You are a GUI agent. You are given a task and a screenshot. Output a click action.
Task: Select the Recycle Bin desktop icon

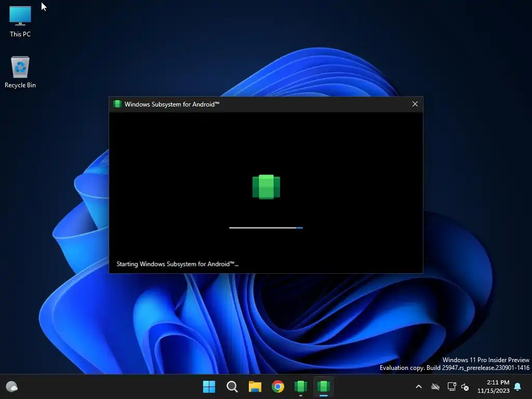tap(20, 72)
